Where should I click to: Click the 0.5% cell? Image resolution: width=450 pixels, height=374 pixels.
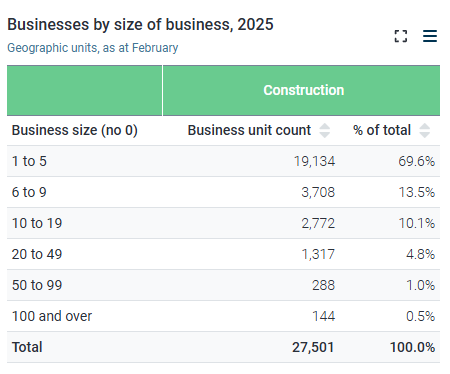click(x=420, y=316)
